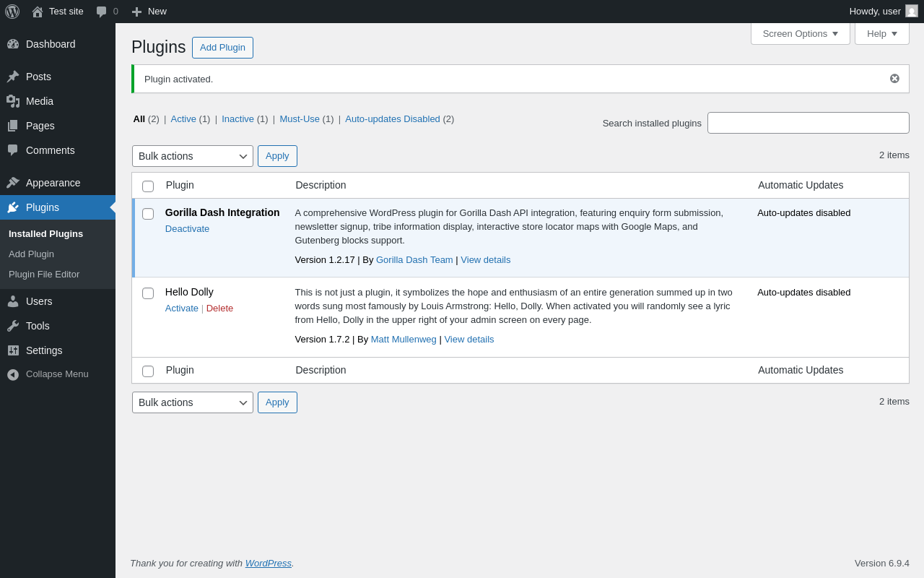Screen dimensions: 924x578
Task: Click the Dashboard gauge icon
Action: point(13,44)
